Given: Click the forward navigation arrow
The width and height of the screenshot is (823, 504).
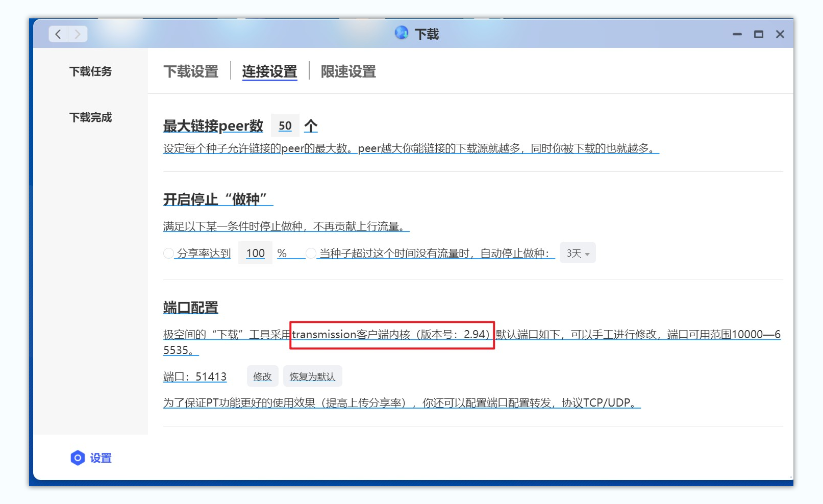Looking at the screenshot, I should coord(78,34).
